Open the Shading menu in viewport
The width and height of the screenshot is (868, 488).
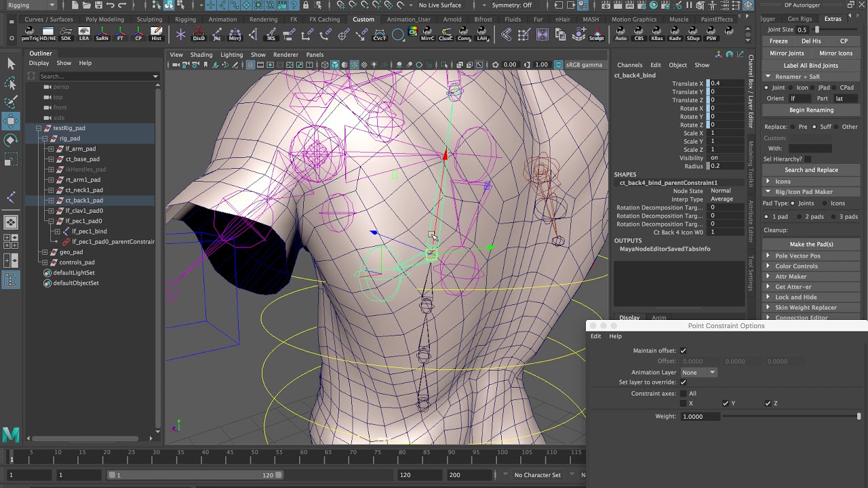(x=201, y=55)
